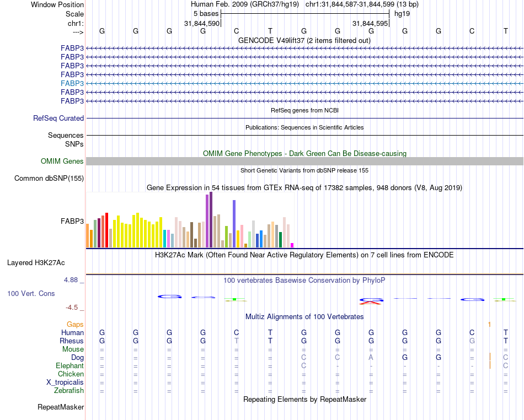
Task: Click the 4.88 conservation upper limit
Action: (x=71, y=280)
